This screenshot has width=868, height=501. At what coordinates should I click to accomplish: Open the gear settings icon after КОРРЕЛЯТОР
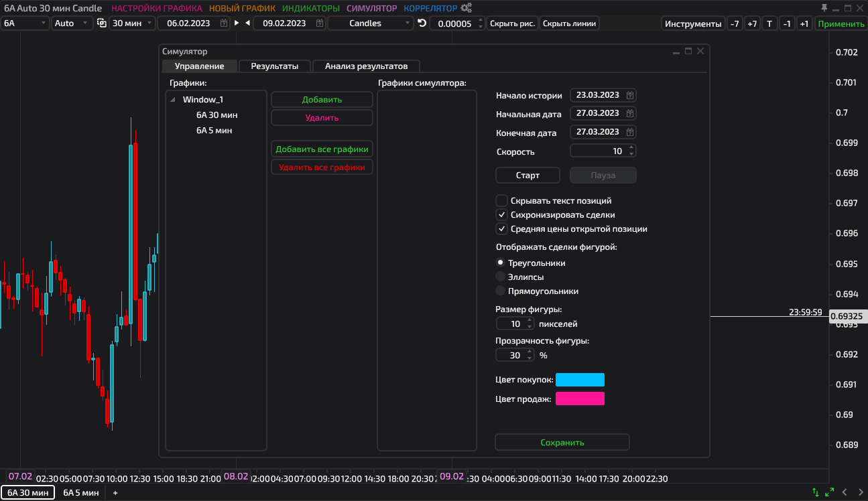point(466,9)
